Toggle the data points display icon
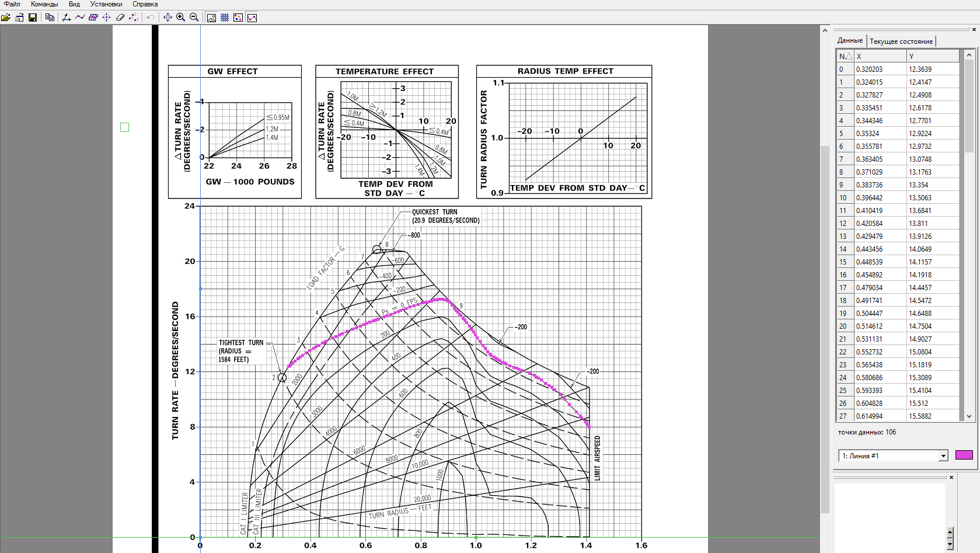 tap(238, 18)
